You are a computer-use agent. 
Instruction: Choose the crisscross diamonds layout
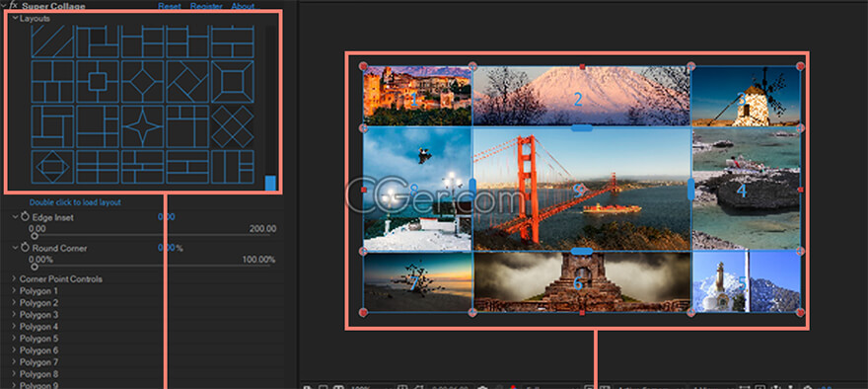pyautogui.click(x=233, y=126)
